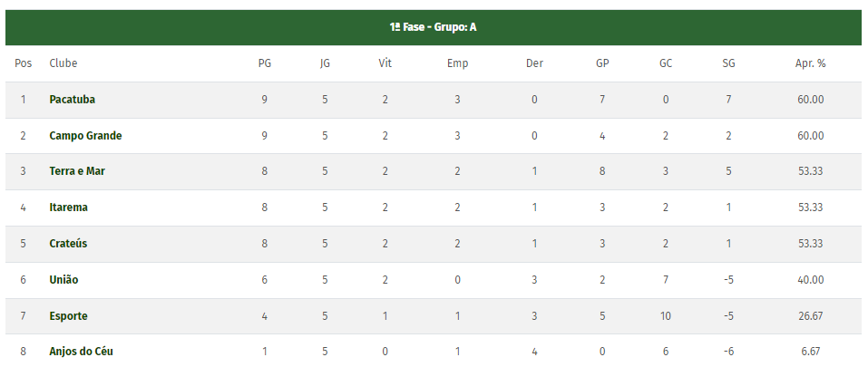Viewport: 868px width, 367px height.
Task: Open the Crateús club entry
Action: click(x=68, y=244)
